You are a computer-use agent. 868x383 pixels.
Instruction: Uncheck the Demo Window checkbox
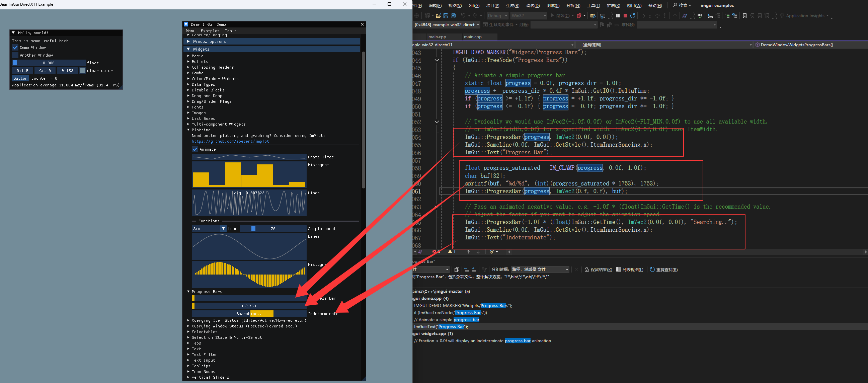click(15, 48)
